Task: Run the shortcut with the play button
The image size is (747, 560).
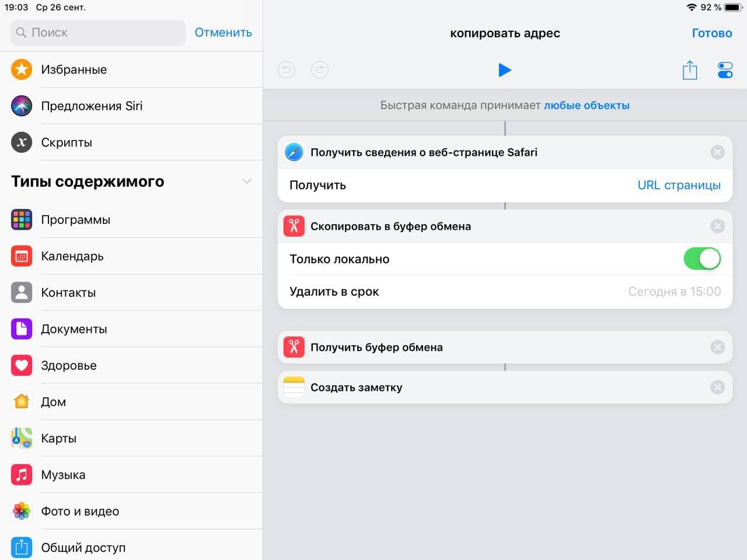Action: (x=505, y=70)
